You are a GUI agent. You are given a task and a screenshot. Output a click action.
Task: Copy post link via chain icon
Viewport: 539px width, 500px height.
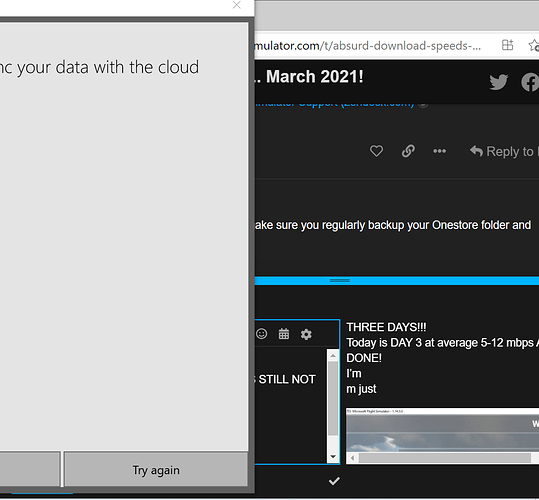(x=408, y=151)
